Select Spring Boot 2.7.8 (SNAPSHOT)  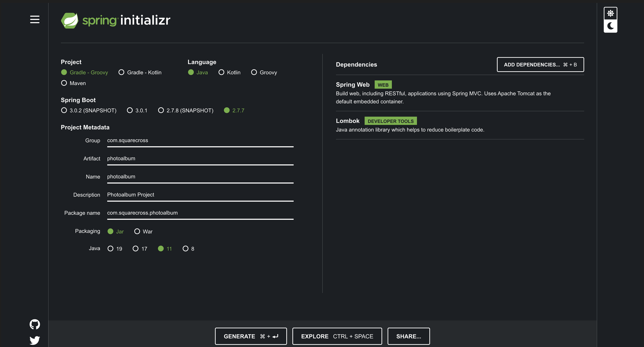click(x=186, y=111)
